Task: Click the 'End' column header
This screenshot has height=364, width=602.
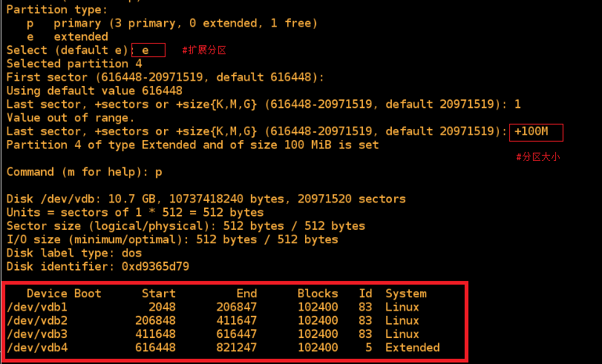Action: click(246, 294)
